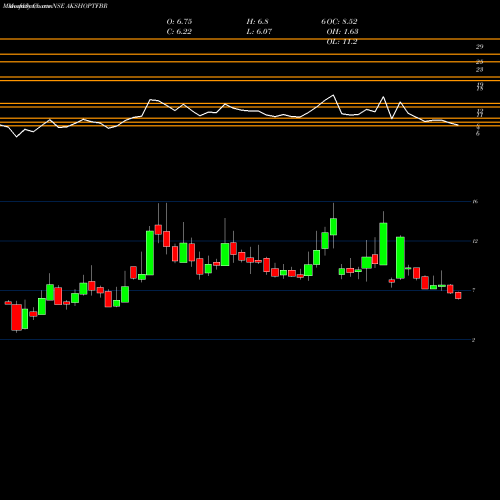Select the high price value H: 6.8
Image resolution: width=500 pixels, height=500 pixels.
(x=258, y=22)
